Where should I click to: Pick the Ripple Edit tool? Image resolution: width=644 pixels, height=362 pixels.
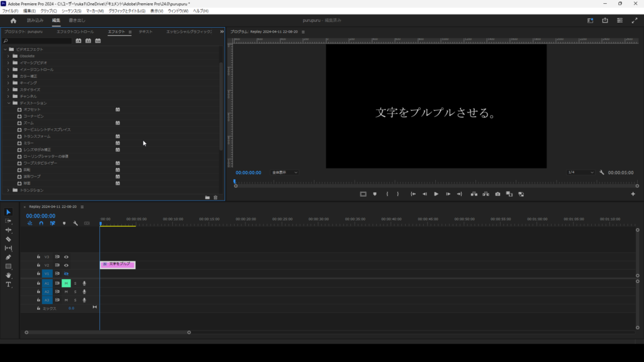[8, 230]
